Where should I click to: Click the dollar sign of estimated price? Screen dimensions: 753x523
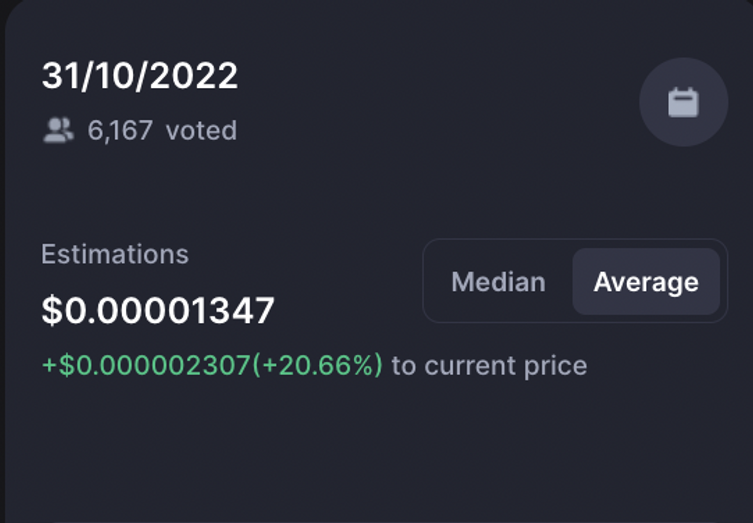click(52, 311)
